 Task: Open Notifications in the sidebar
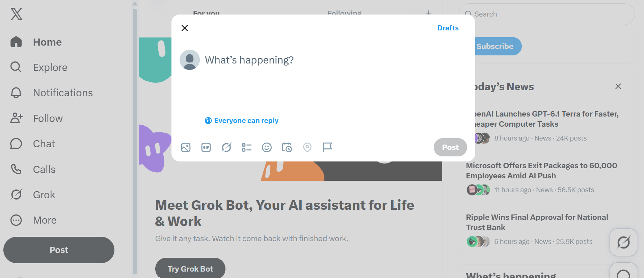tap(51, 93)
